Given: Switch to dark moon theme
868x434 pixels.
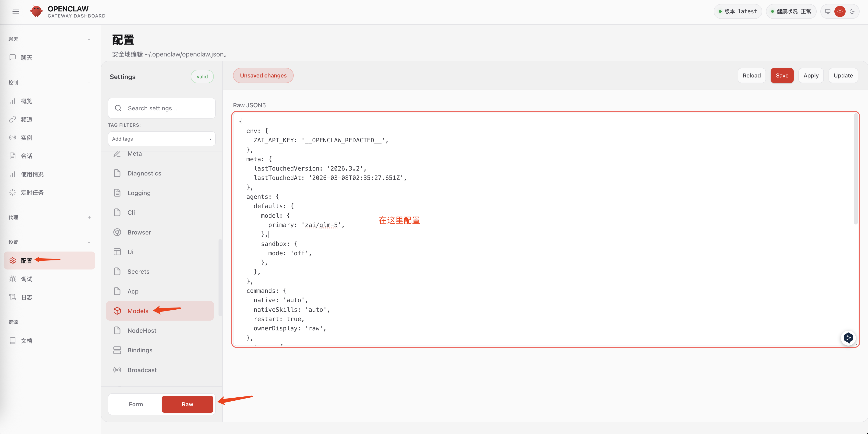Looking at the screenshot, I should coord(852,11).
